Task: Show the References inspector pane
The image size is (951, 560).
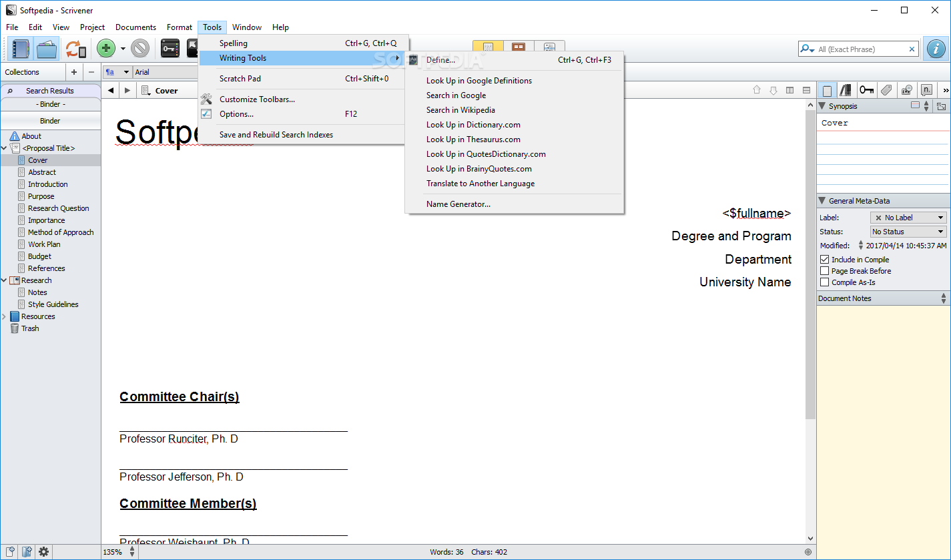Action: coord(846,90)
